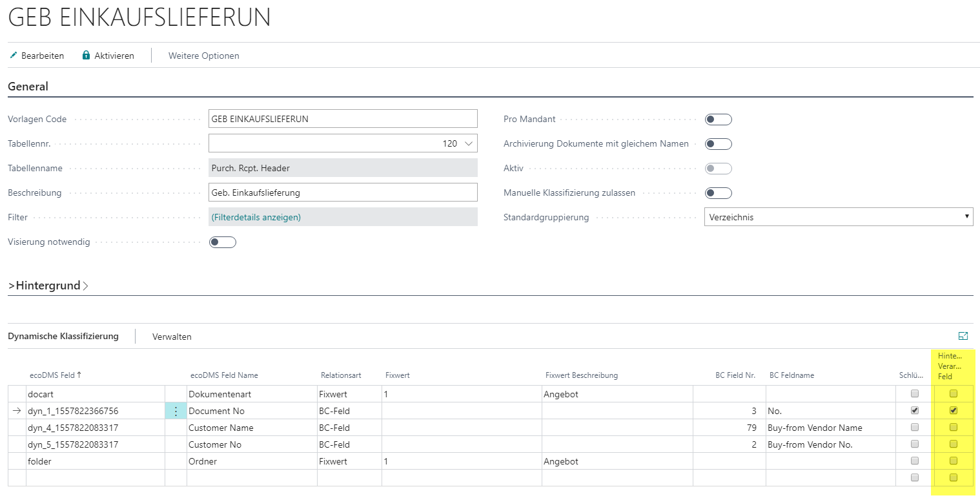Select row arrow for Document No row
This screenshot has height=500, width=980.
[x=17, y=411]
